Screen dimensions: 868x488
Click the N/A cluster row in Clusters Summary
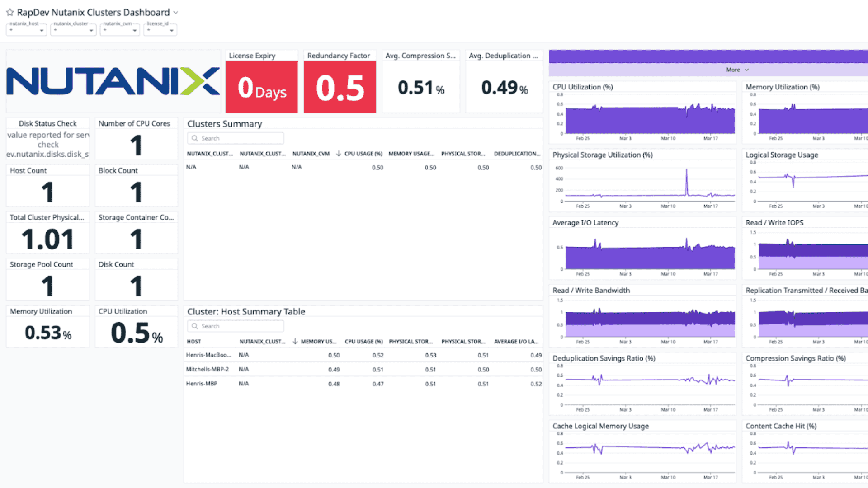tap(364, 167)
